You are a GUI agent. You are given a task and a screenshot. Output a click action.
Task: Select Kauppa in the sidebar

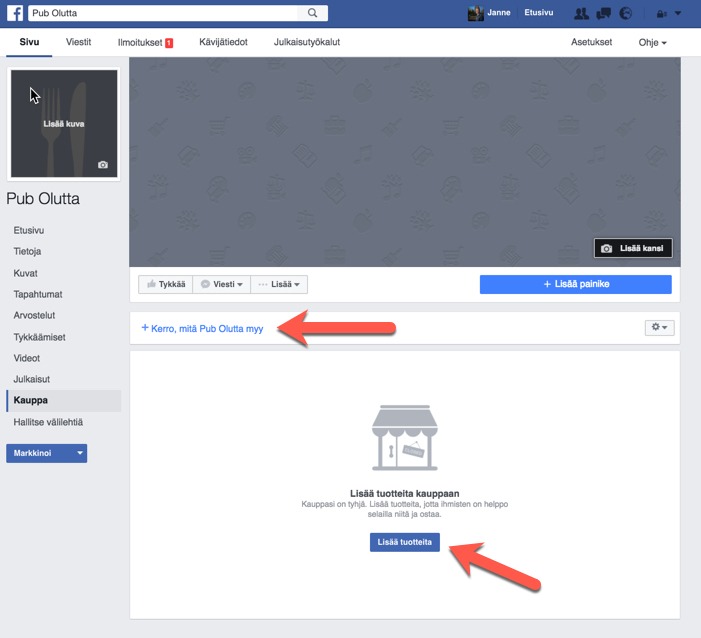pyautogui.click(x=63, y=400)
